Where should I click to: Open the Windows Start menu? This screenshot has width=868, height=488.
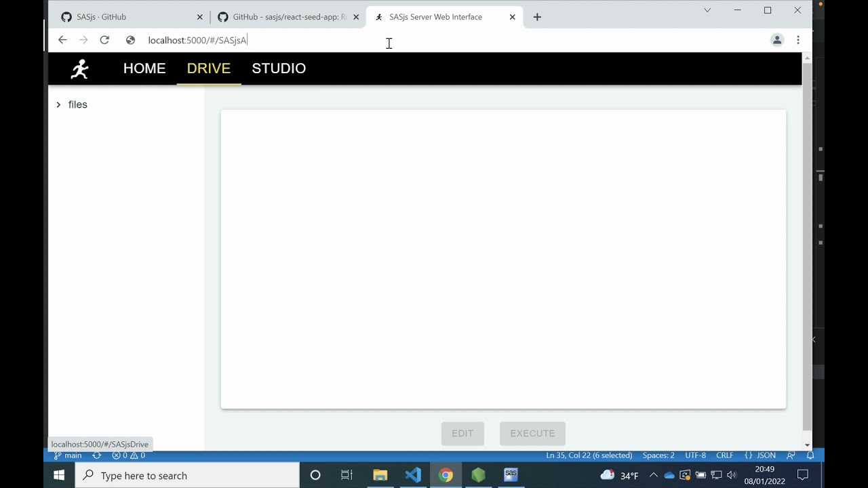point(59,475)
